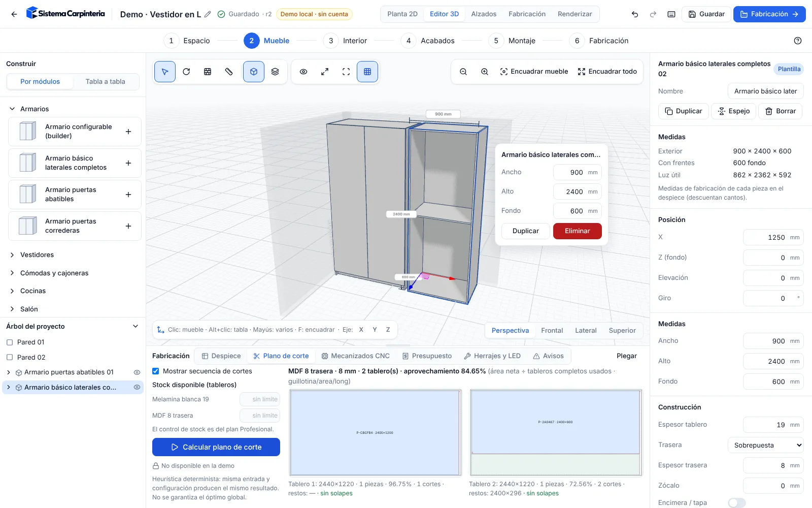
Task: Toggle the 3D cube view icon
Action: click(x=254, y=72)
